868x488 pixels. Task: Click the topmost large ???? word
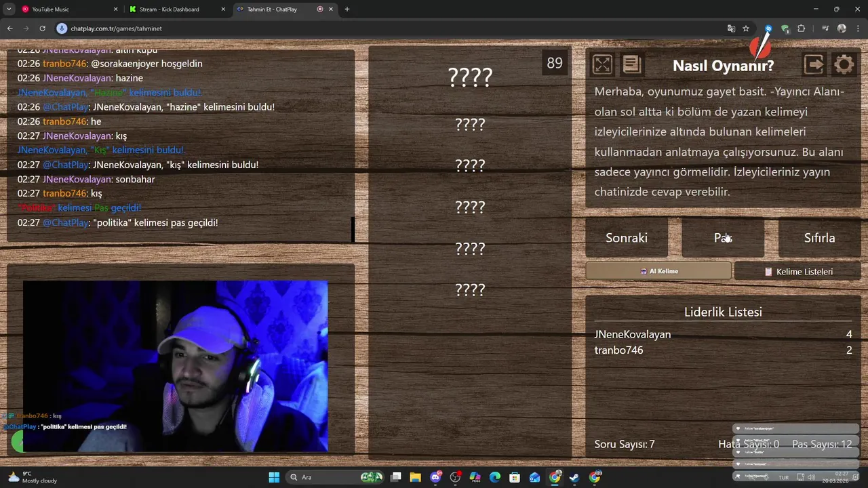[x=470, y=77]
